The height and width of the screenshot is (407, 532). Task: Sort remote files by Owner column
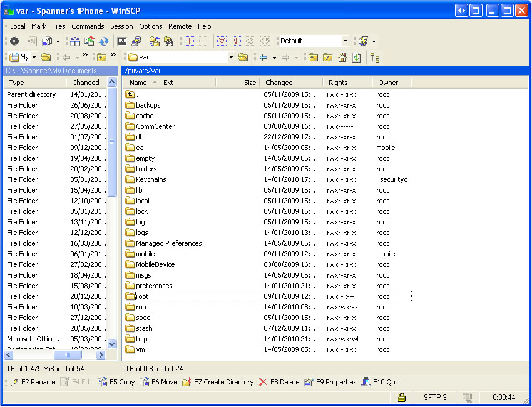pos(392,83)
